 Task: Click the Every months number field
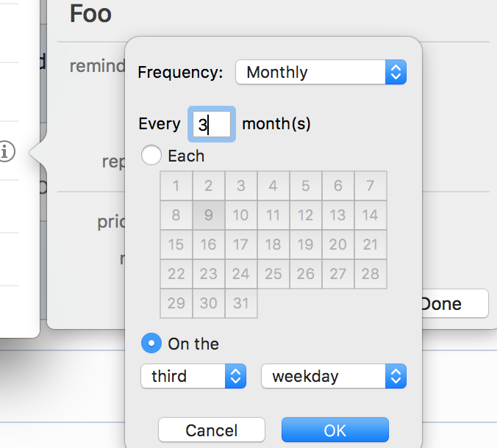(212, 124)
